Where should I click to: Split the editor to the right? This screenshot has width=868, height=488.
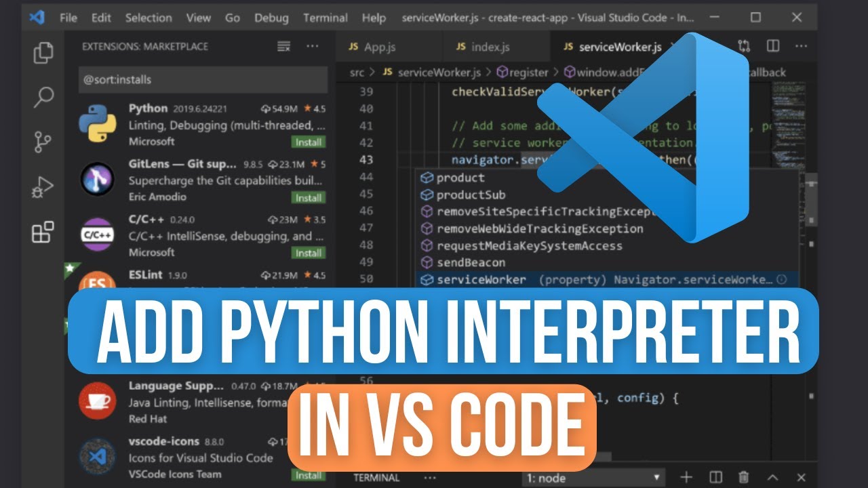coord(773,46)
